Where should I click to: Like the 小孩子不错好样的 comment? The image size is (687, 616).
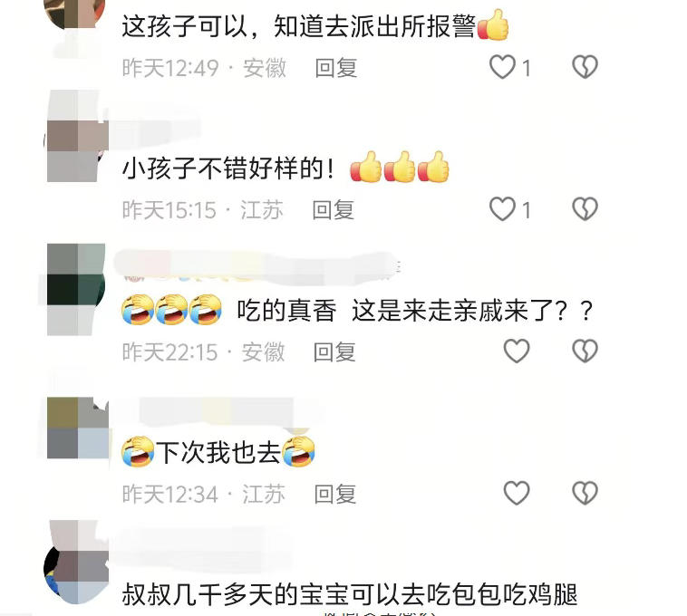502,209
